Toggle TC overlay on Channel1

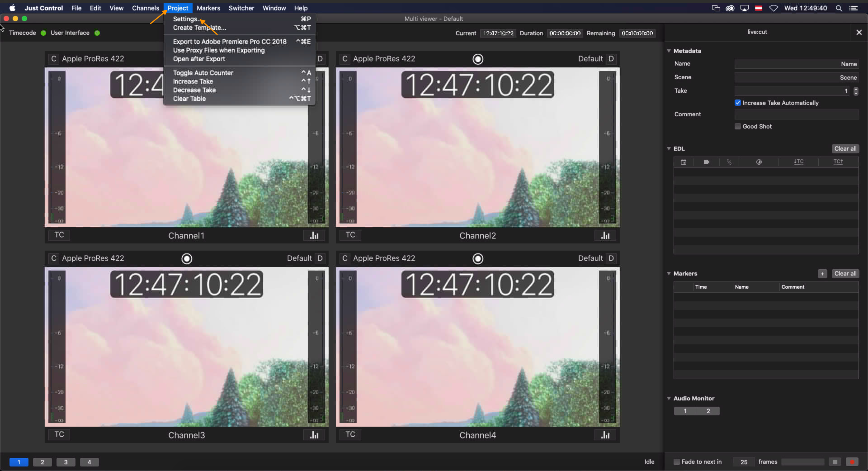(x=59, y=235)
